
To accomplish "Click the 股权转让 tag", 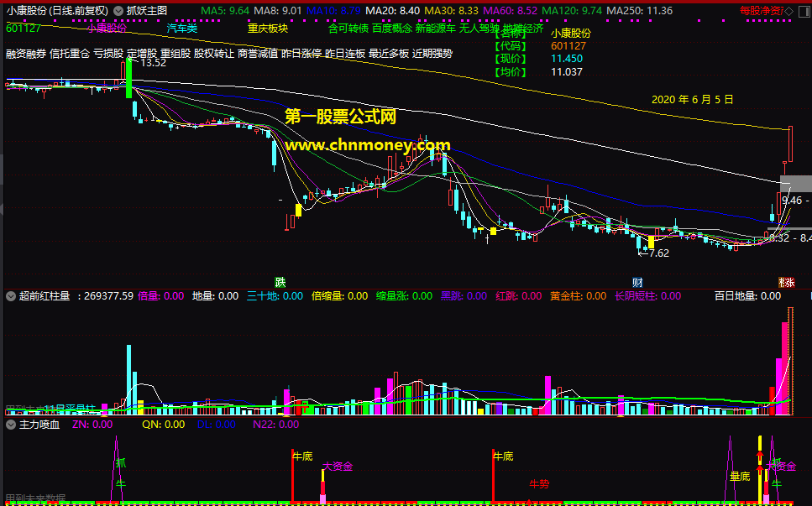I will tap(214, 54).
